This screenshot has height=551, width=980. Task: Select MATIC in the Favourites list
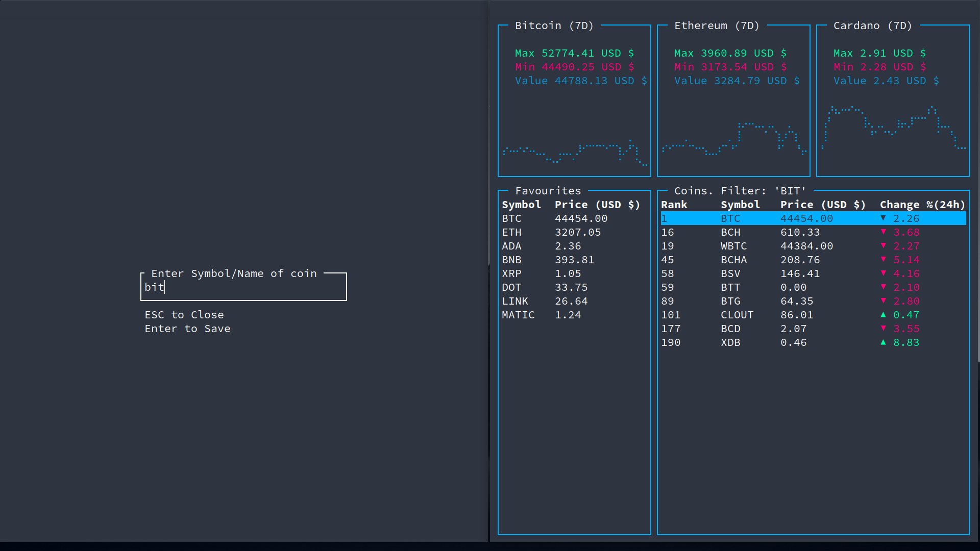(518, 315)
